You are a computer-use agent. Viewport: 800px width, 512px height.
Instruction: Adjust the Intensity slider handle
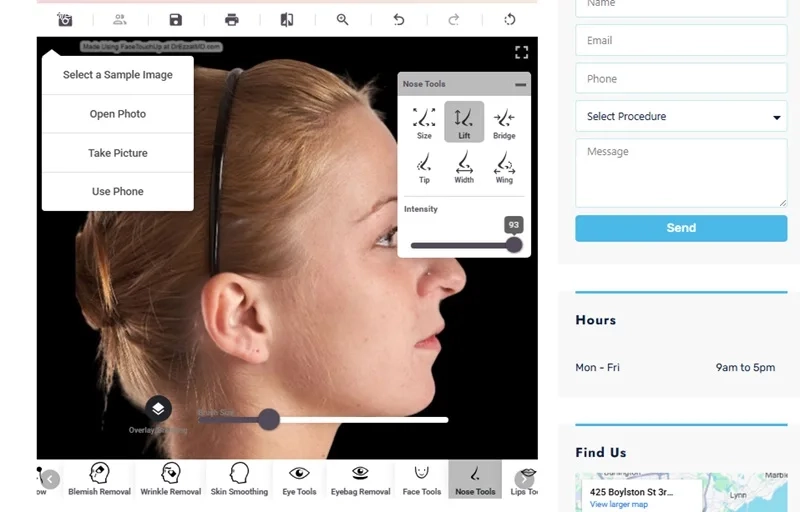point(514,245)
